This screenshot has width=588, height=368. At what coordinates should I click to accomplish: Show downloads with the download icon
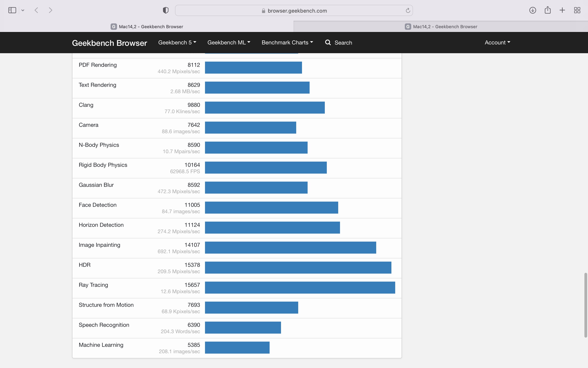(533, 10)
